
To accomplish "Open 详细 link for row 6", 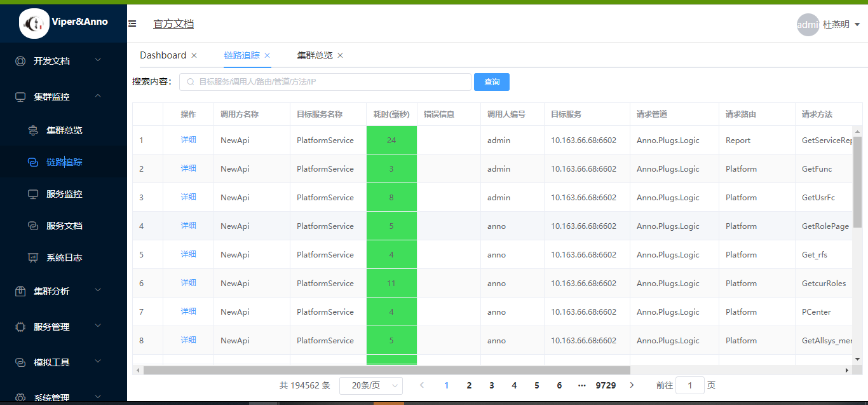I will (189, 283).
